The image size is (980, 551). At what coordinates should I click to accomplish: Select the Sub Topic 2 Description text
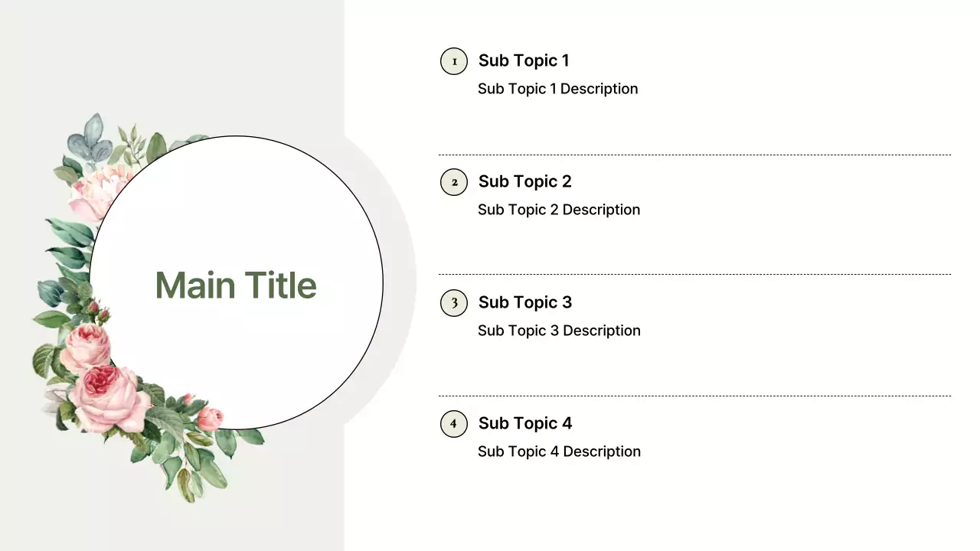click(x=559, y=210)
